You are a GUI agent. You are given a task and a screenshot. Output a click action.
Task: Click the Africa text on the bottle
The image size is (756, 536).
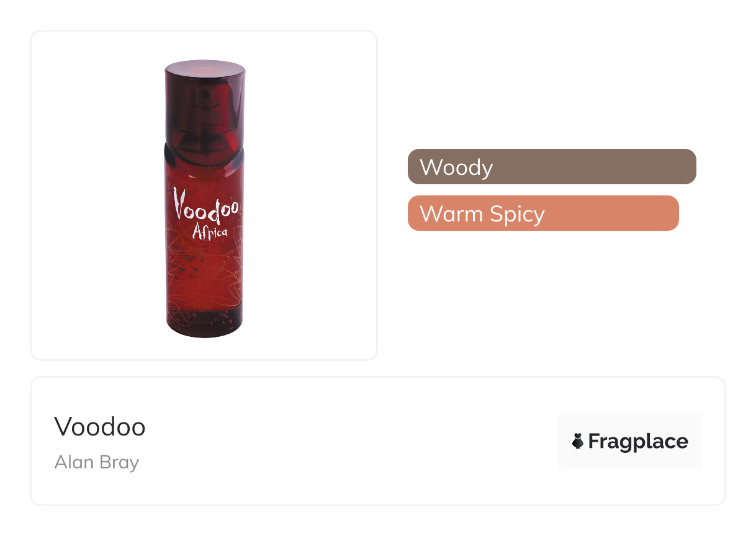tap(210, 233)
